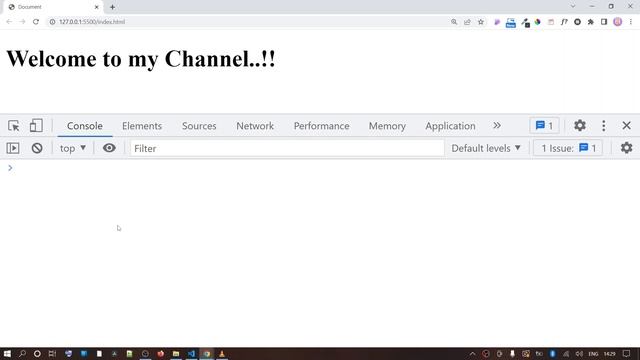The width and height of the screenshot is (640, 360).
Task: Open Task View in taskbar
Action: click(x=52, y=354)
